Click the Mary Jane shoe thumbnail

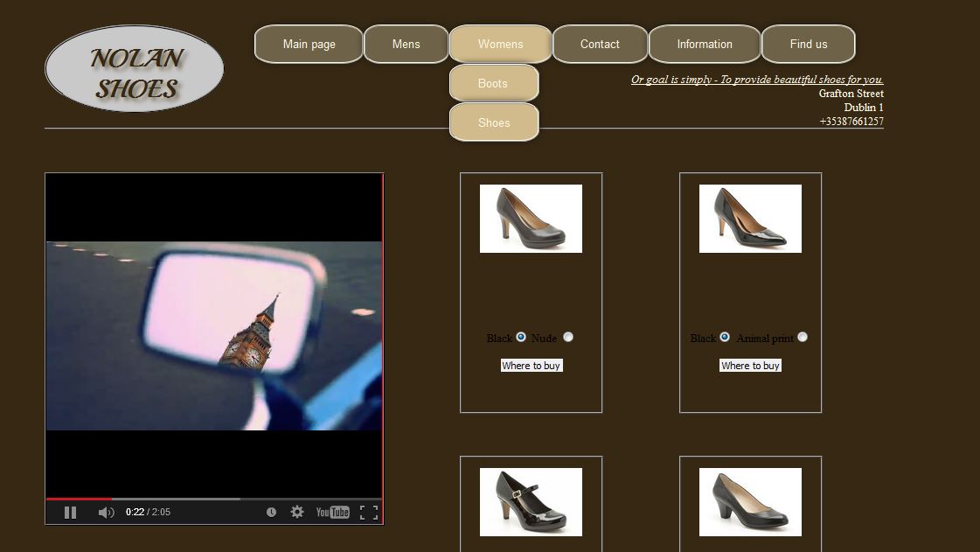(531, 502)
